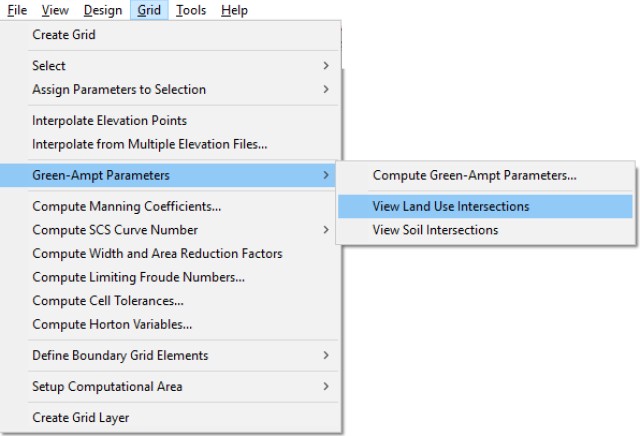Open the Design menu
The height and width of the screenshot is (436, 640).
[x=102, y=10]
